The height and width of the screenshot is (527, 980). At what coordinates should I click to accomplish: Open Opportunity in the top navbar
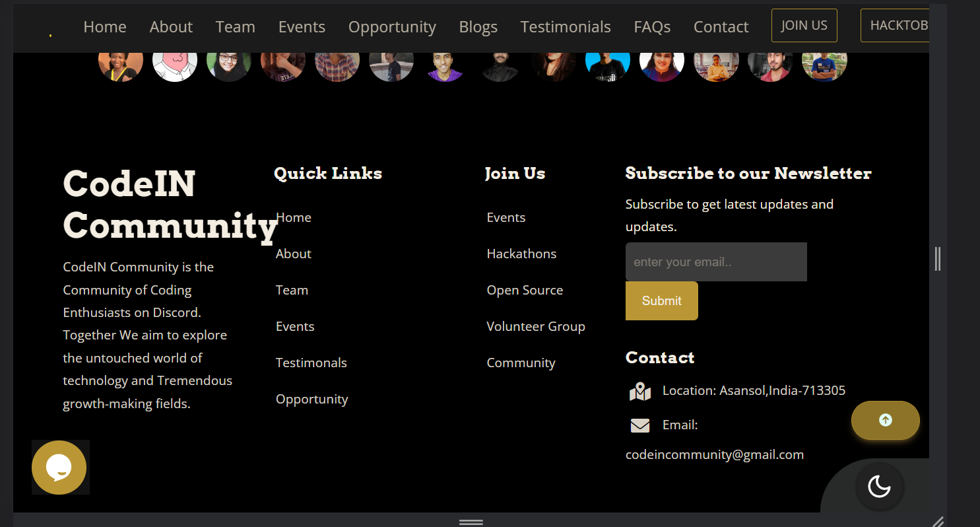pos(392,26)
